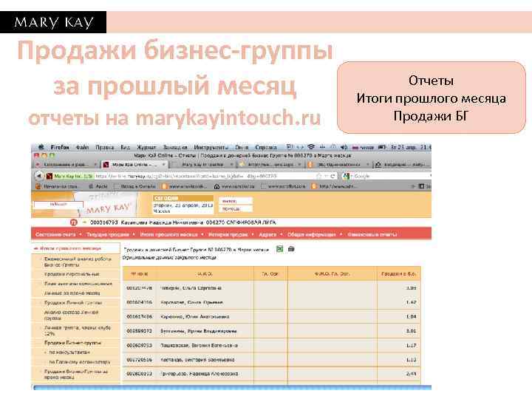
Task: Click the Excel export icon above table
Action: click(279, 249)
